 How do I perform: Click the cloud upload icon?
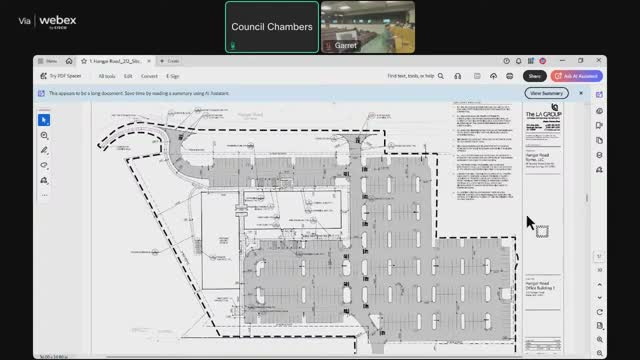493,76
